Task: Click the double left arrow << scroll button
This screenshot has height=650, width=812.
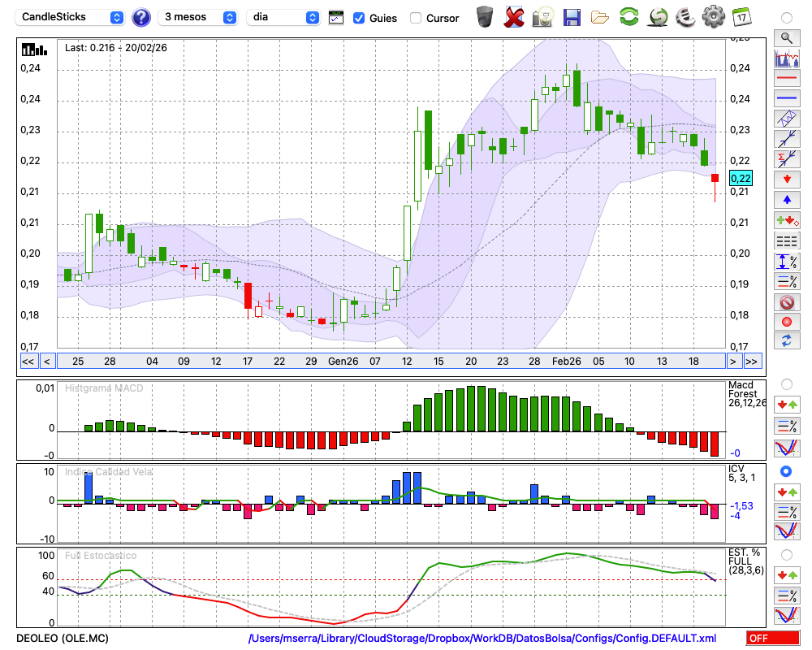Action: tap(28, 361)
